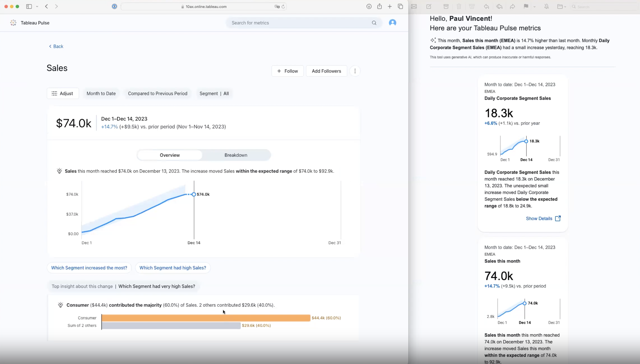Click the $74.0k data point on Sales chart
Viewport: 640px width, 364px height.
point(194,194)
